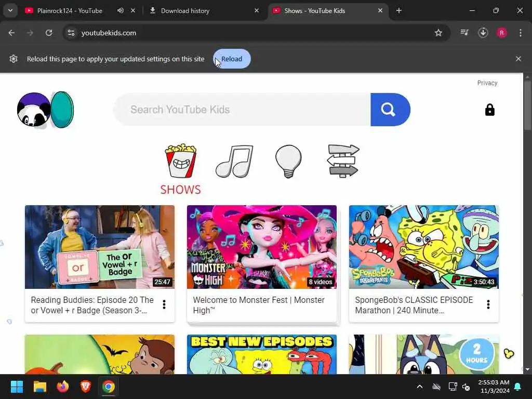Switch to Download history tab
532x399 pixels.
coord(185,10)
